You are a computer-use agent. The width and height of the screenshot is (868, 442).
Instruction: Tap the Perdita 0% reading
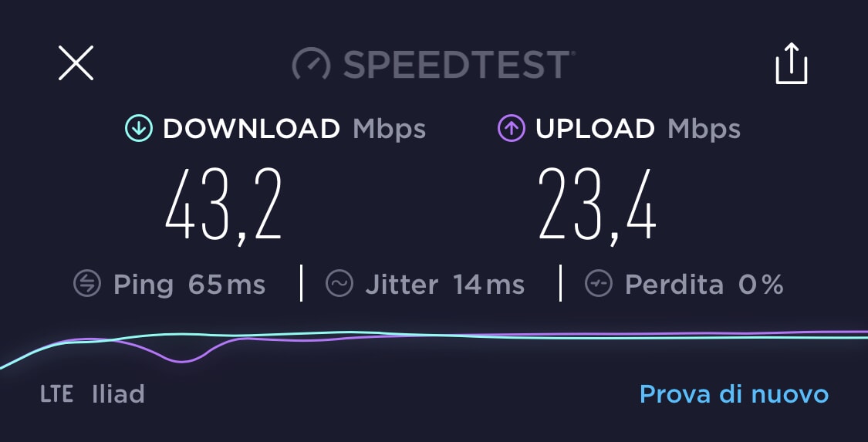pyautogui.click(x=704, y=285)
